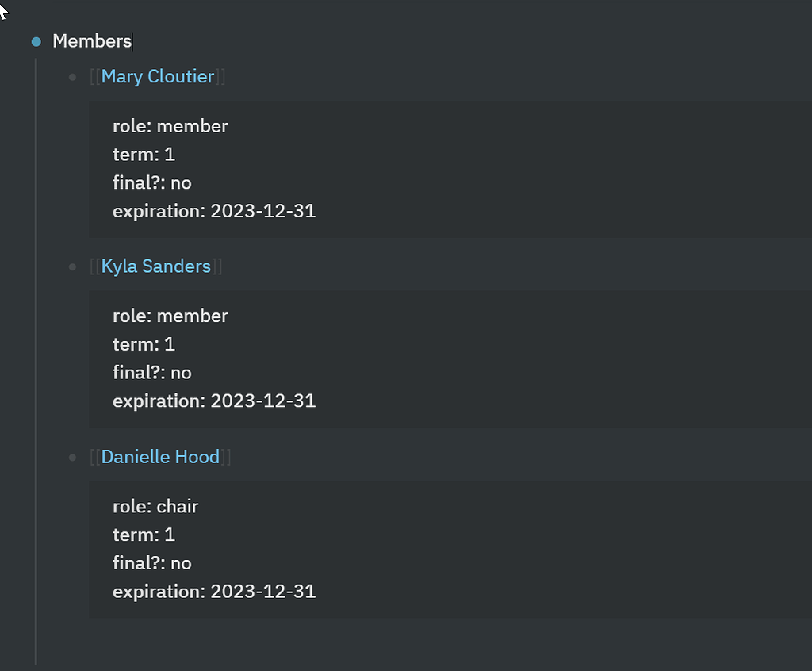Click the bullet beside Kyla Sanders
Screen dimensions: 812x671
click(x=72, y=266)
